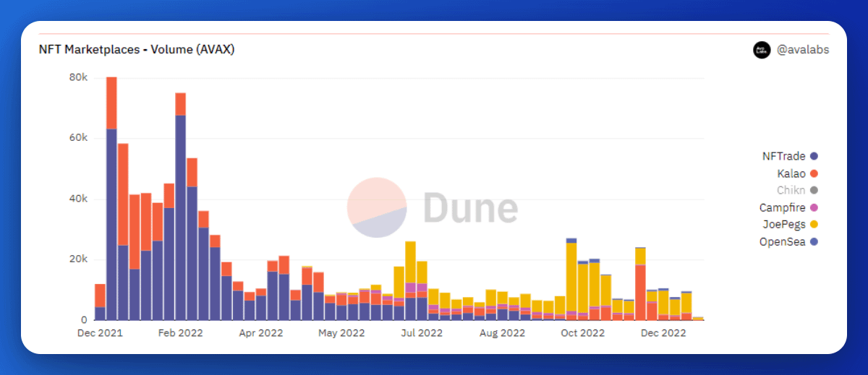Toggle the NFTrade series label in legend

[x=783, y=156]
